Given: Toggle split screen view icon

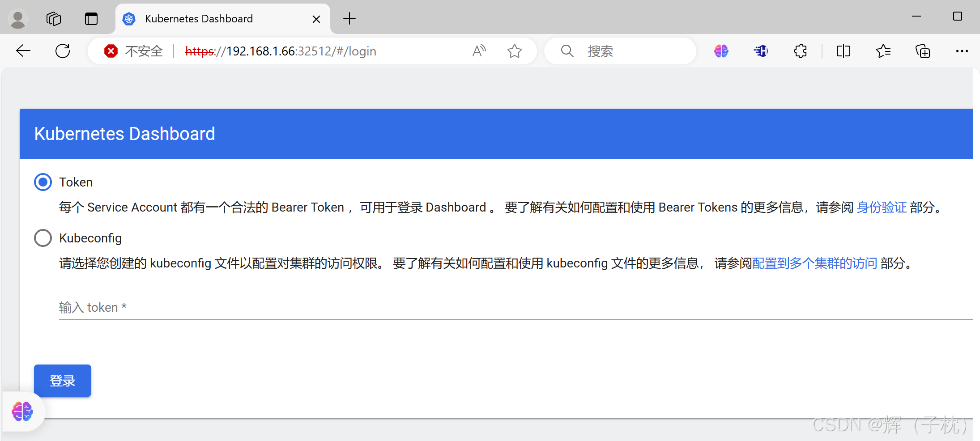Looking at the screenshot, I should click(x=844, y=51).
